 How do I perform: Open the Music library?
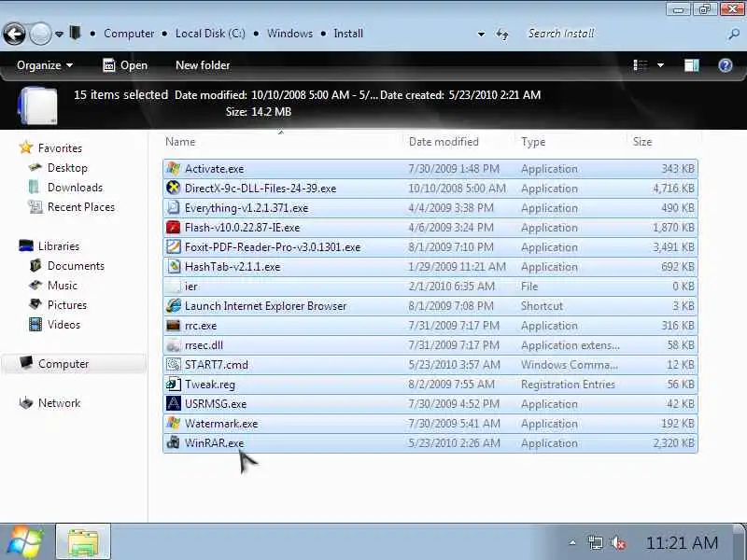click(63, 286)
